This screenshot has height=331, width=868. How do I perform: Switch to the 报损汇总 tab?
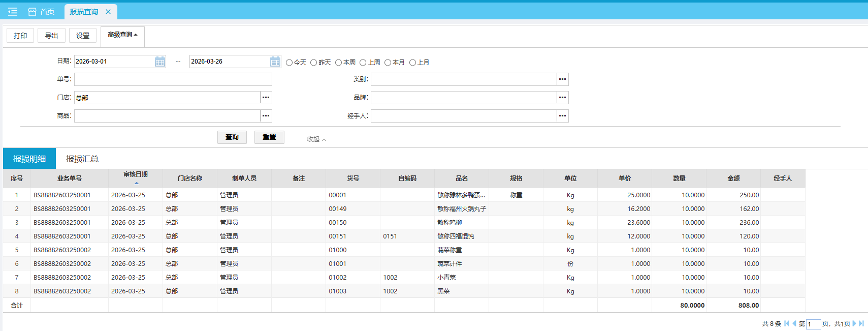82,159
